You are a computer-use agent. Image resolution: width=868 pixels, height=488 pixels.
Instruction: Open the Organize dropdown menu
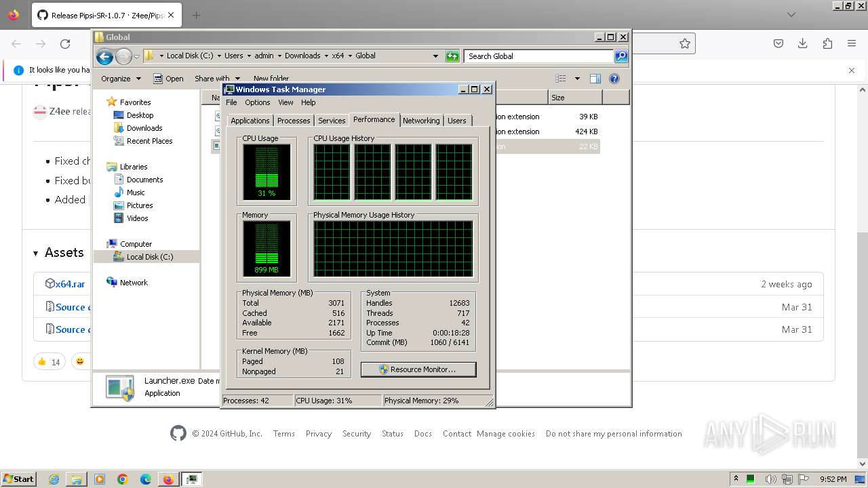pyautogui.click(x=121, y=79)
